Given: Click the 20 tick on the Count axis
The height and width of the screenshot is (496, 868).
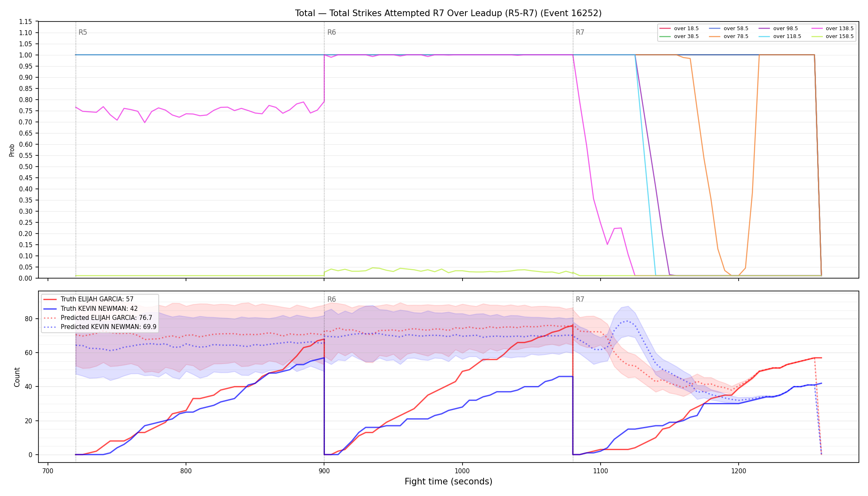Looking at the screenshot, I should [x=29, y=421].
